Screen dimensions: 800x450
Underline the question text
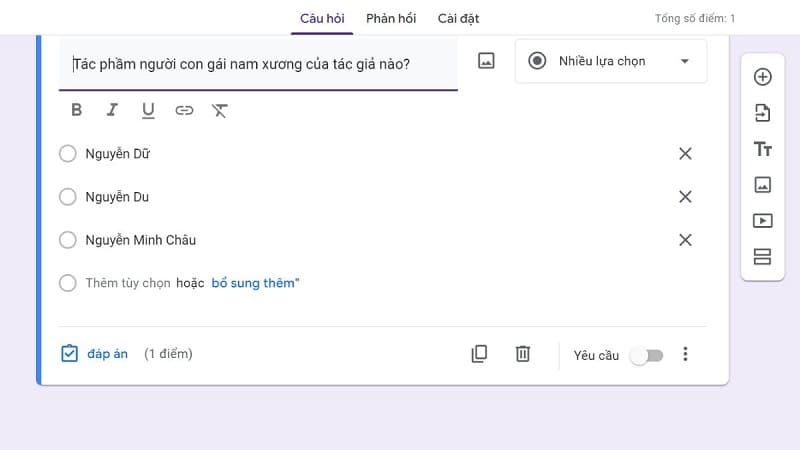(x=148, y=110)
